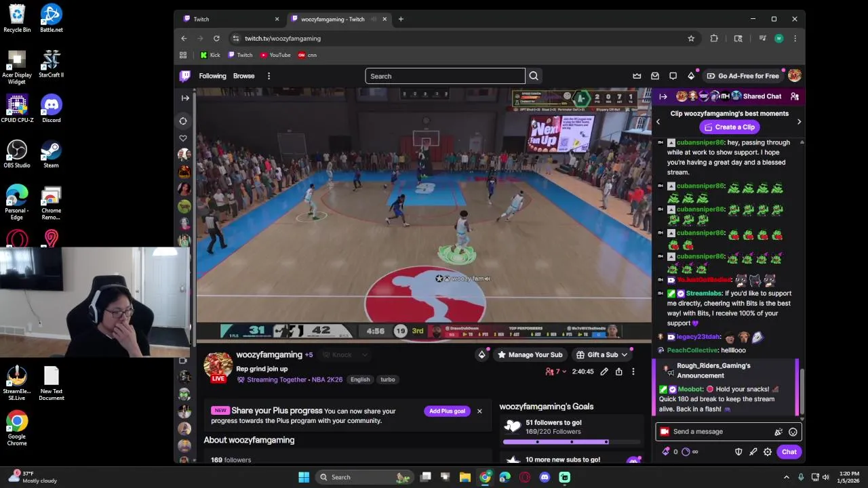The width and height of the screenshot is (868, 488).
Task: Click Go Ad-Free for Free button
Action: coord(743,76)
